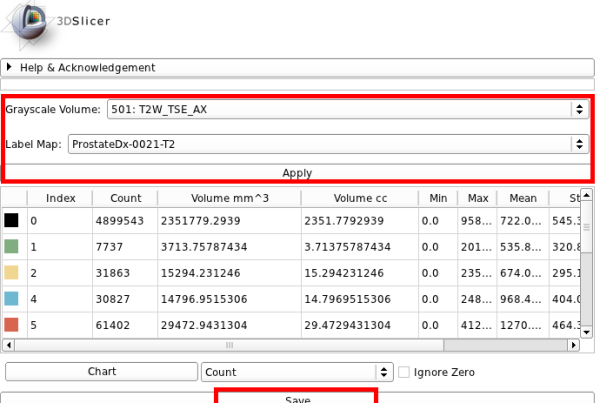600x403 pixels.
Task: Open the Label Map dropdown
Action: [x=328, y=144]
